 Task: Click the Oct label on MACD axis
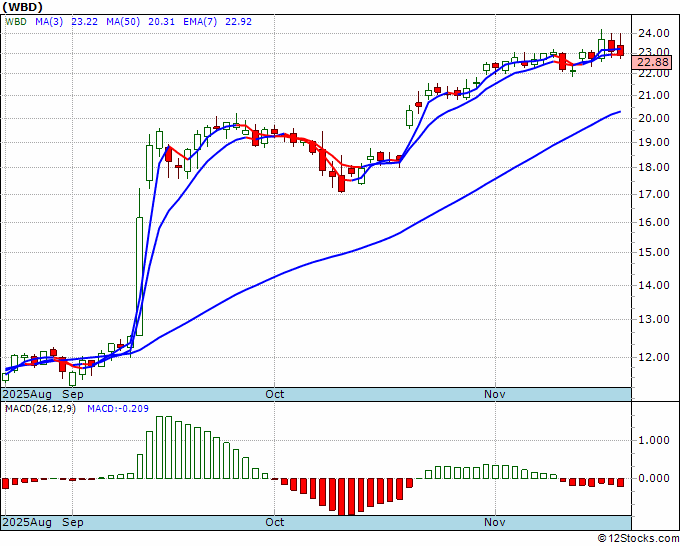[x=275, y=522]
